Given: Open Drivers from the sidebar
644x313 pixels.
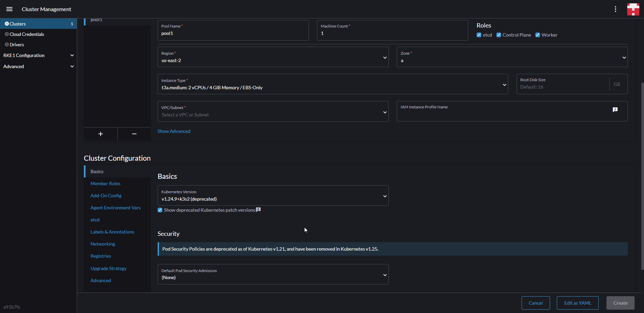Looking at the screenshot, I should (17, 44).
